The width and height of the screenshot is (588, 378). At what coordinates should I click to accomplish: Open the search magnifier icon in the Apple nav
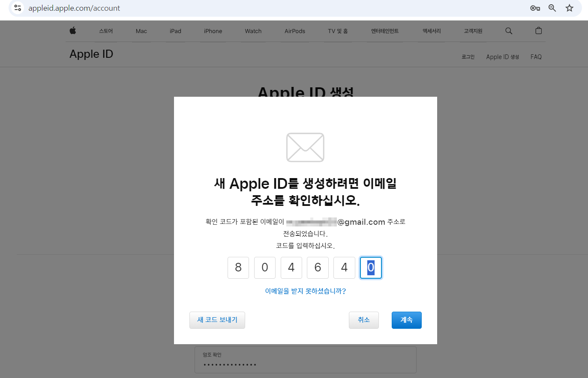(509, 31)
